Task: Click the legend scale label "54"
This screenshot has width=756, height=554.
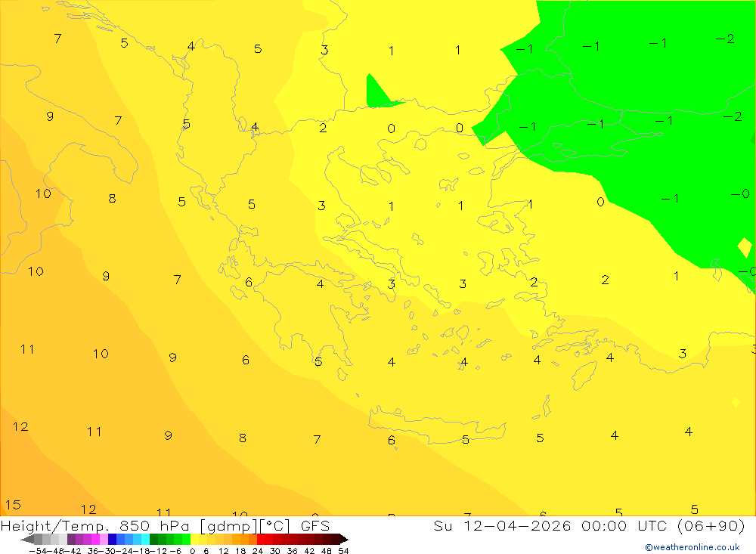Action: click(x=343, y=551)
